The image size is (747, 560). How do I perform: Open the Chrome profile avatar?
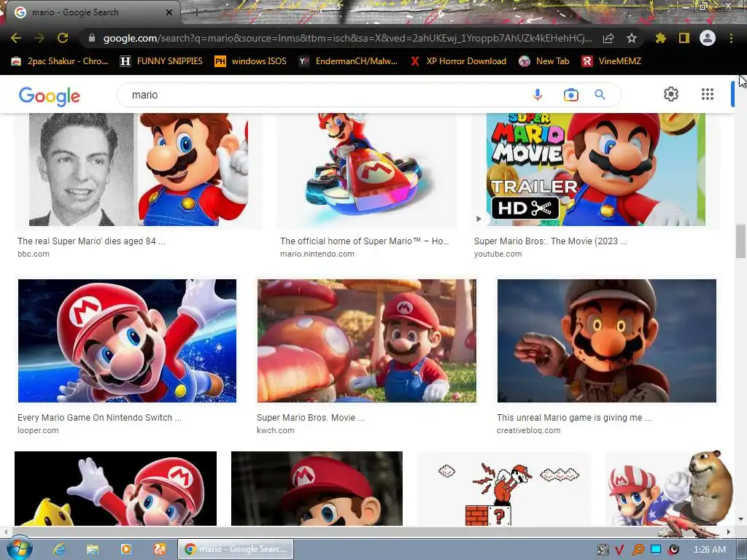708,38
